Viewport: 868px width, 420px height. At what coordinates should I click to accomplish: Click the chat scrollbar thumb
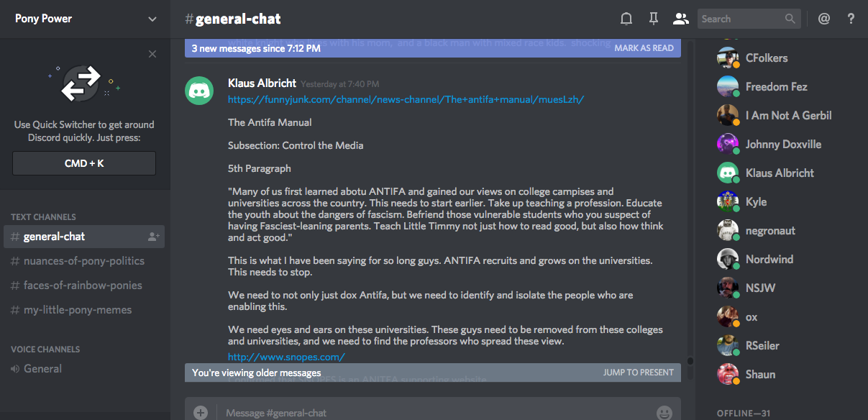coord(690,361)
